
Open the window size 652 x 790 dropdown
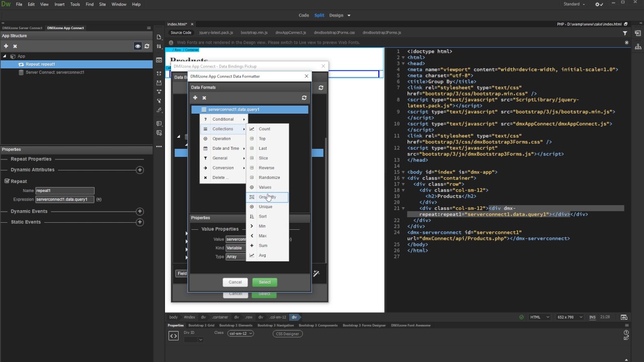tap(570, 317)
